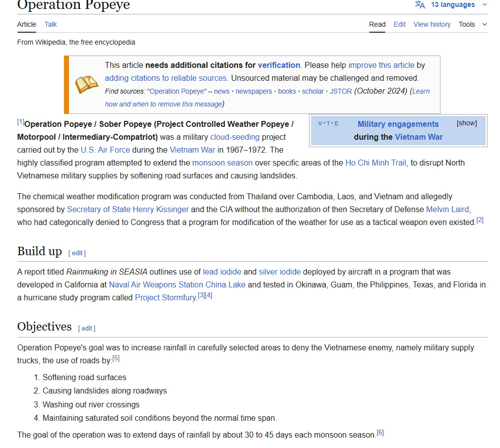Edit the Build up section
The height and width of the screenshot is (448, 500).
pyautogui.click(x=77, y=253)
